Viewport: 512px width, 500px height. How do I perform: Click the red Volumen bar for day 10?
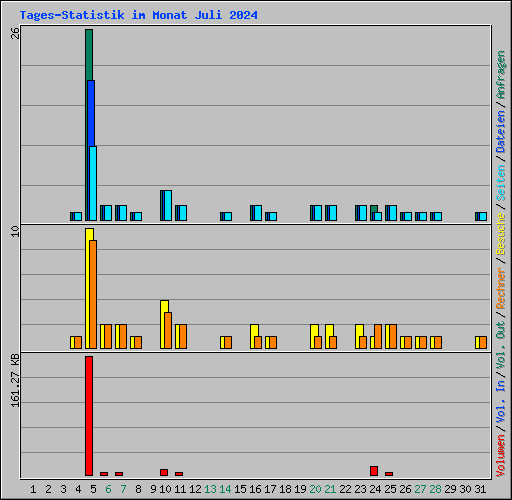(x=164, y=472)
